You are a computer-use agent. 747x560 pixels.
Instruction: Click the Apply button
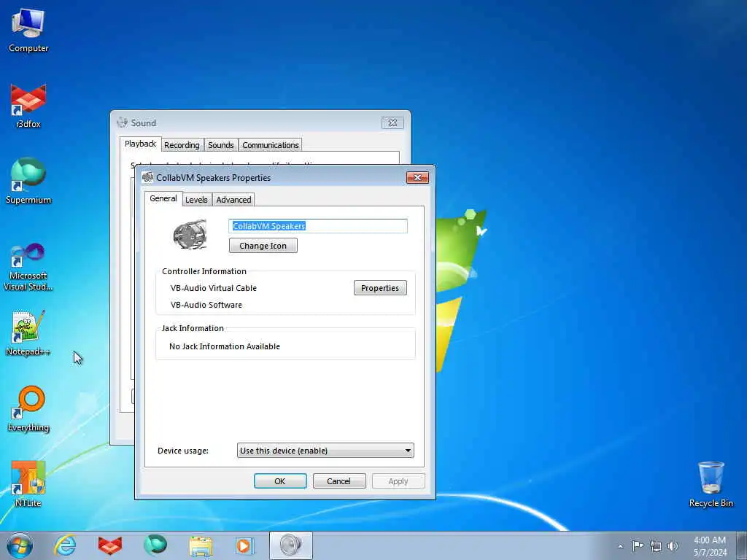398,481
